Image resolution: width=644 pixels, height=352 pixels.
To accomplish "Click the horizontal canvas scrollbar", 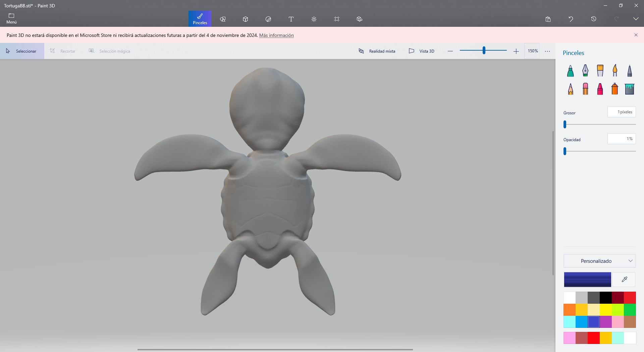I will coord(275,349).
